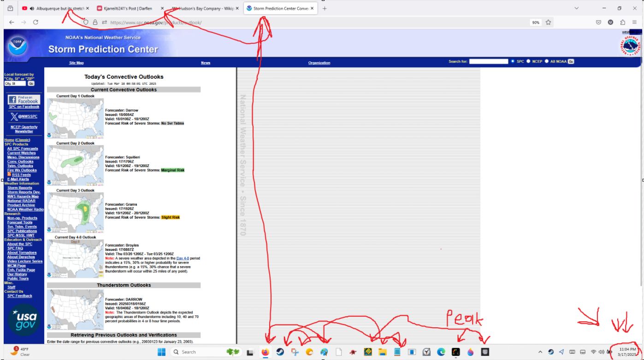Open Firefox application menu hamburger
The image size is (644, 360).
coord(635,22)
